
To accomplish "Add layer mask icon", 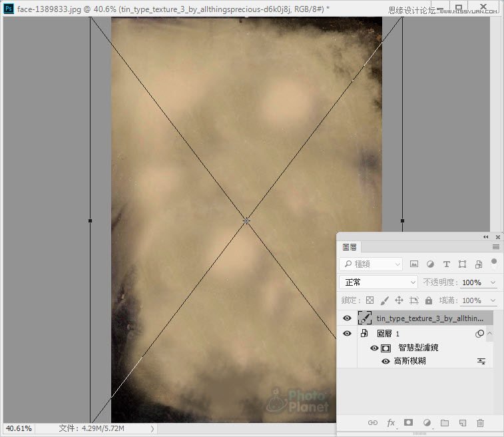I will (x=409, y=422).
